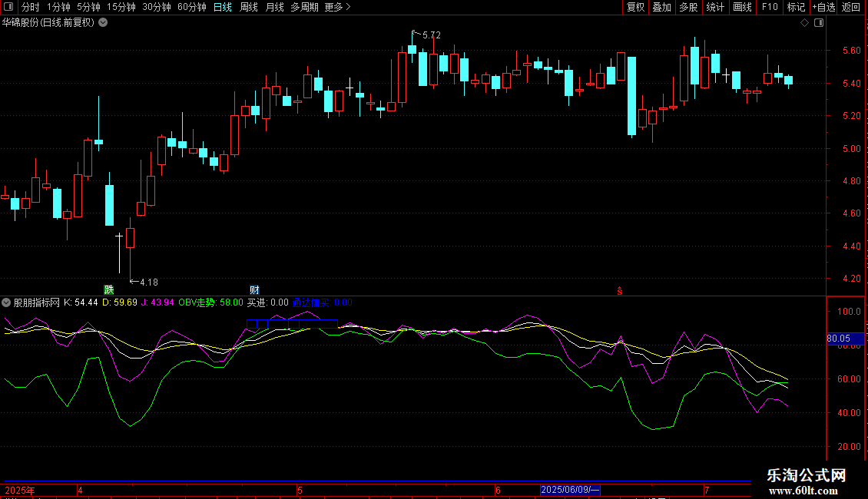This screenshot has width=868, height=499.
Task: Click the 股朋指标网 indicator name
Action: point(37,302)
